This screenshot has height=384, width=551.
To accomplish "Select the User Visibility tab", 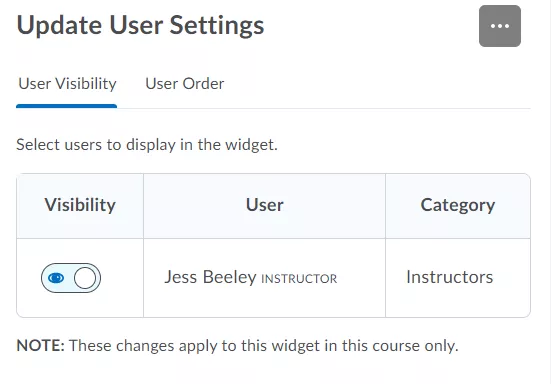I will [67, 84].
